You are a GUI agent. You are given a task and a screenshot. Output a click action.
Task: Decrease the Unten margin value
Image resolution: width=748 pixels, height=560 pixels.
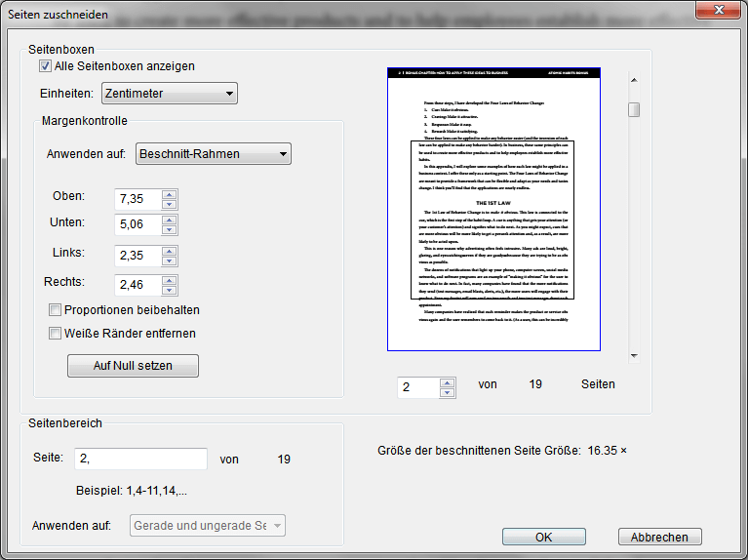point(170,229)
